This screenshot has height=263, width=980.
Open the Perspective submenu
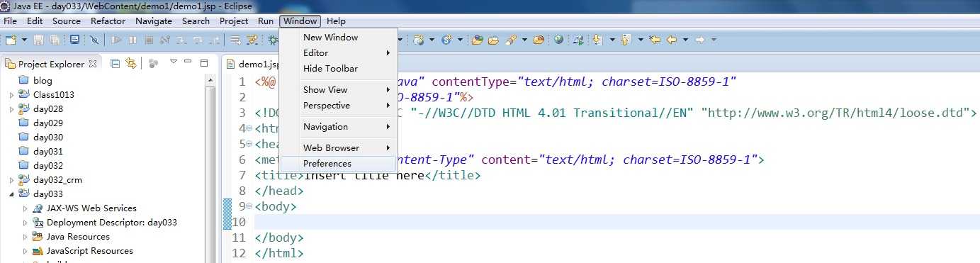[x=338, y=106]
